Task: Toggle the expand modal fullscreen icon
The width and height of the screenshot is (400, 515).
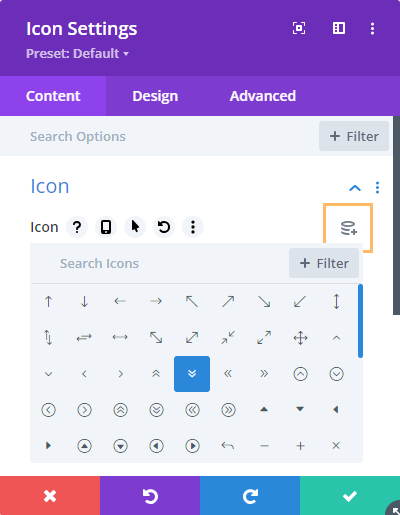Action: click(x=299, y=28)
